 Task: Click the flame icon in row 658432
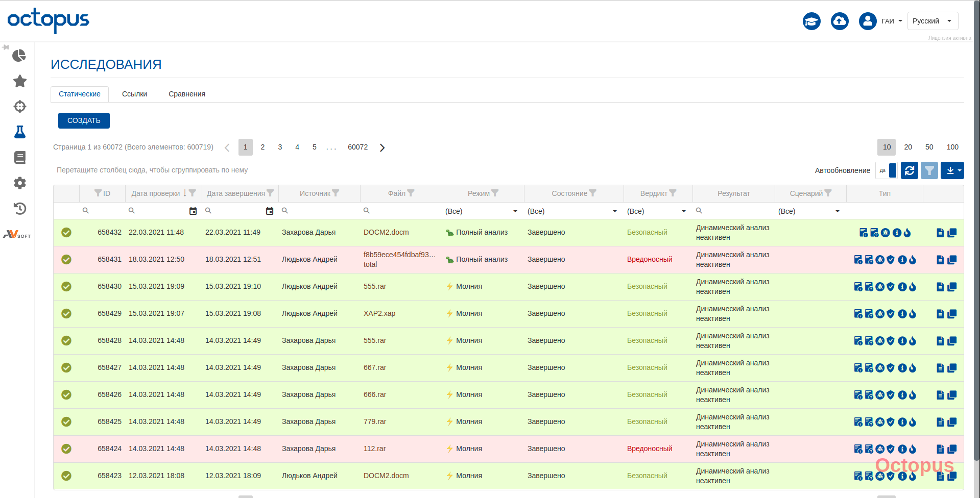(x=907, y=233)
